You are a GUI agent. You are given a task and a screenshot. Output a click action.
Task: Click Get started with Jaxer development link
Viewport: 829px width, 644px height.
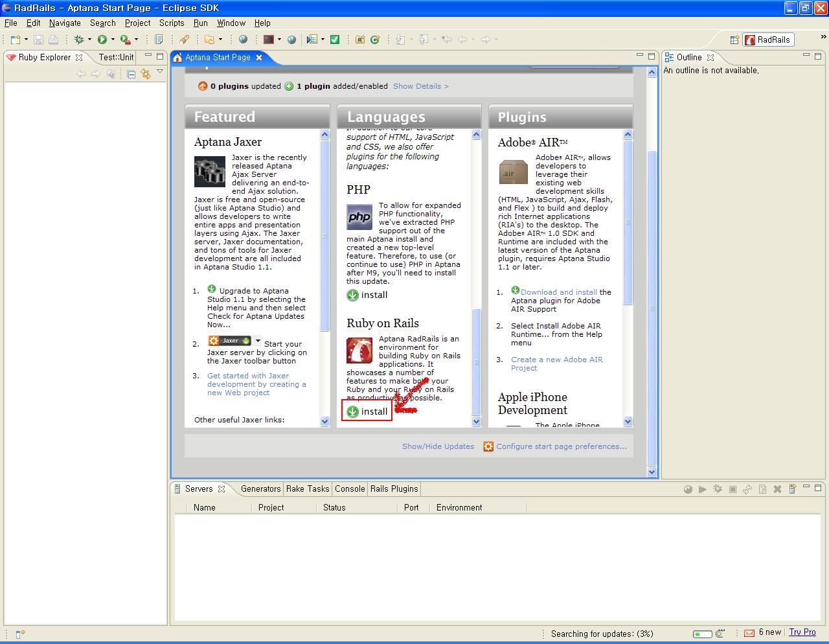click(x=256, y=384)
